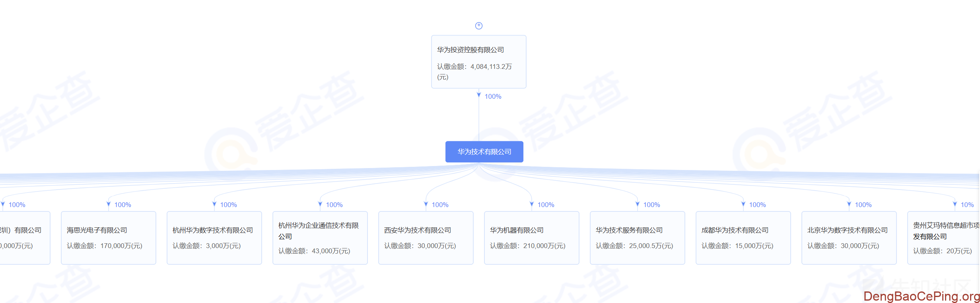
Task: Click 100% label above 海思光电子有限公司
Action: 122,205
